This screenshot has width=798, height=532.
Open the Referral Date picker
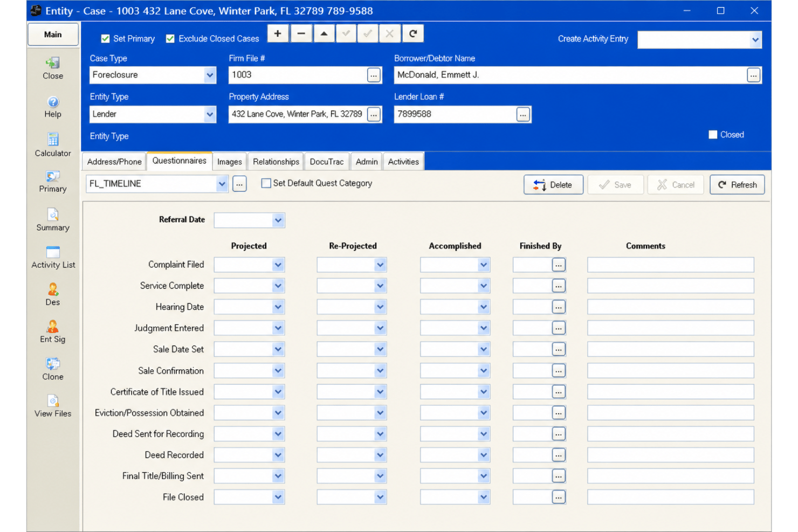coord(278,220)
